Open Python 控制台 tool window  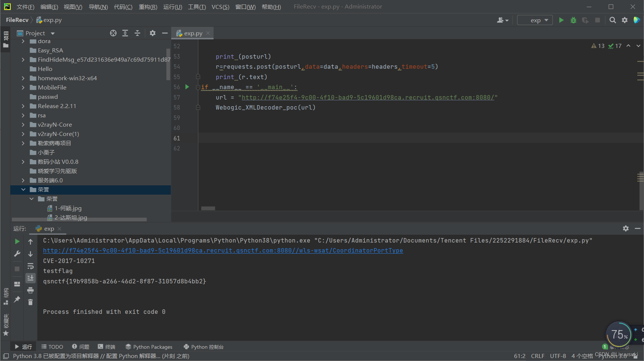click(204, 347)
